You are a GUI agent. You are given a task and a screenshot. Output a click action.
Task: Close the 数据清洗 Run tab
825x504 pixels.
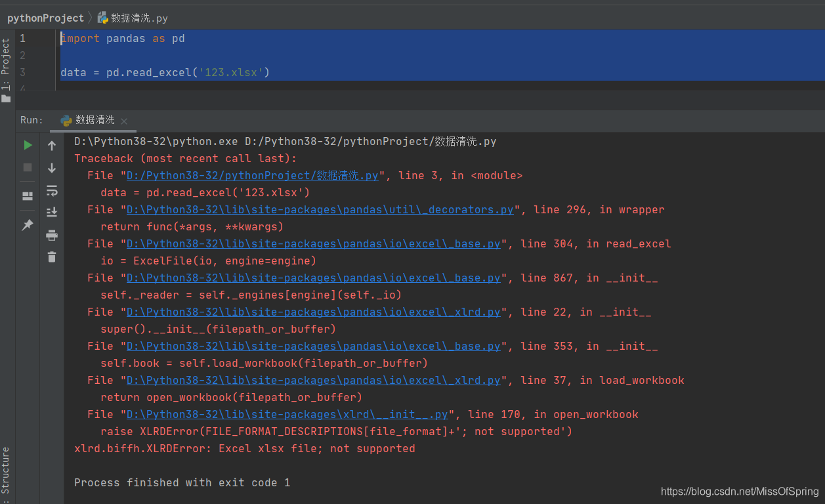124,121
